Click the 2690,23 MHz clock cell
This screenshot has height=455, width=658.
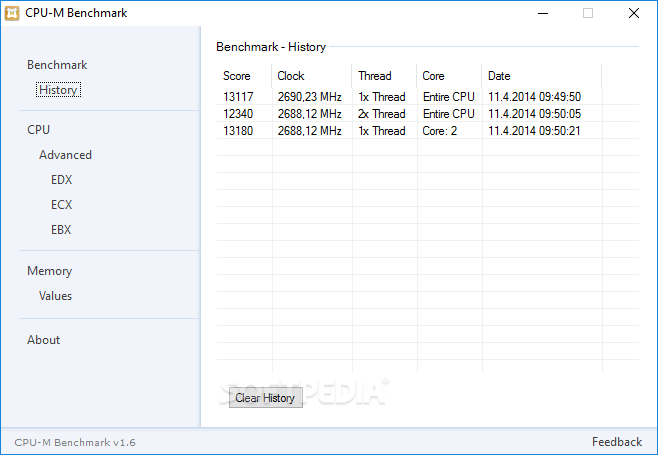pos(309,97)
